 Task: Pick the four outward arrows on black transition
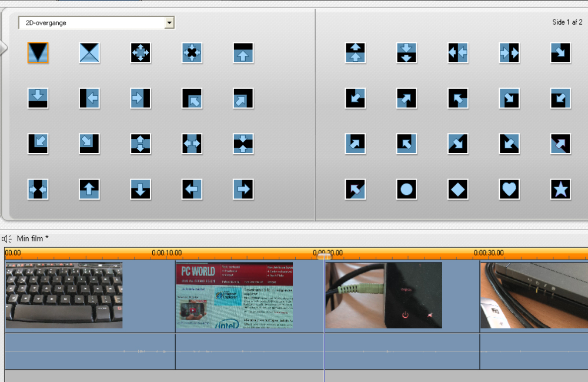point(141,53)
